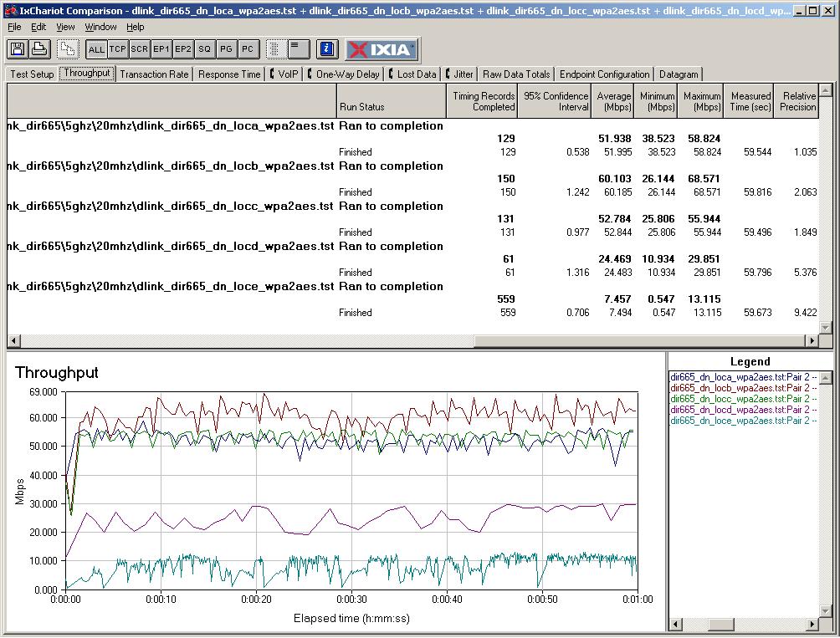Viewport: 840px width, 638px height.
Task: Click the Relative Precision column header
Action: [x=796, y=100]
